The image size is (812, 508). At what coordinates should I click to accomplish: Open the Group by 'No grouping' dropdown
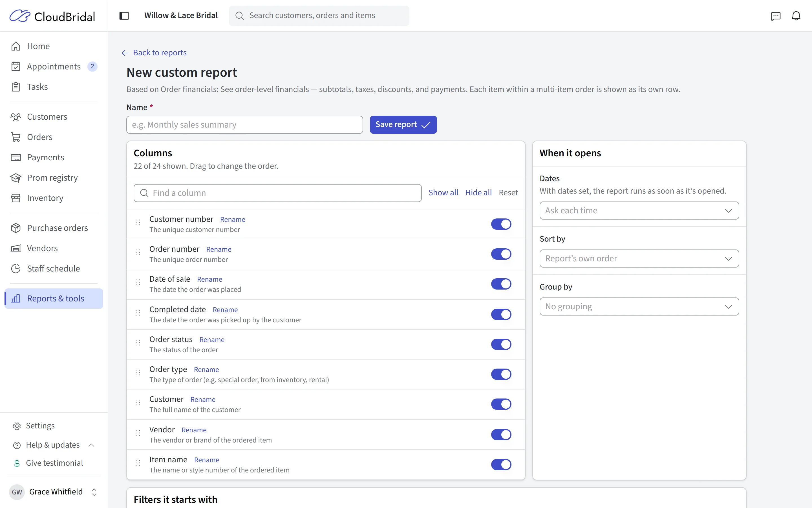[639, 306]
